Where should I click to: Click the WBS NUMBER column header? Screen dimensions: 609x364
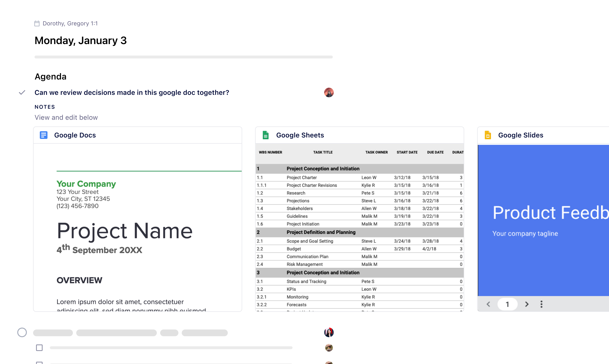tap(270, 152)
